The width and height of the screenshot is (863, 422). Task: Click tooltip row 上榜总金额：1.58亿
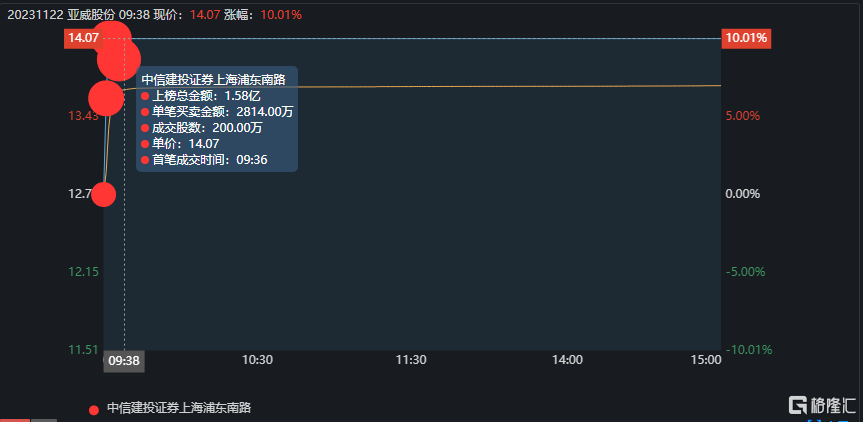(x=200, y=96)
